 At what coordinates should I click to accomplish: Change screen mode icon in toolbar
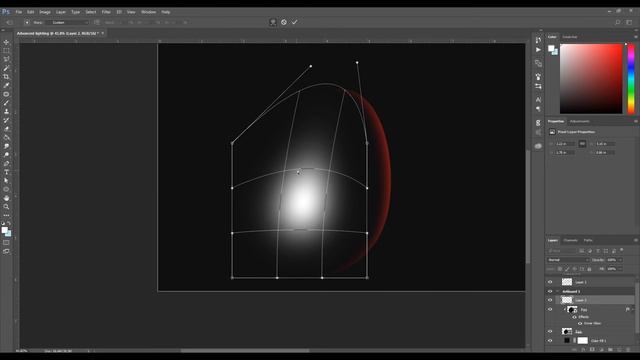coord(6,251)
